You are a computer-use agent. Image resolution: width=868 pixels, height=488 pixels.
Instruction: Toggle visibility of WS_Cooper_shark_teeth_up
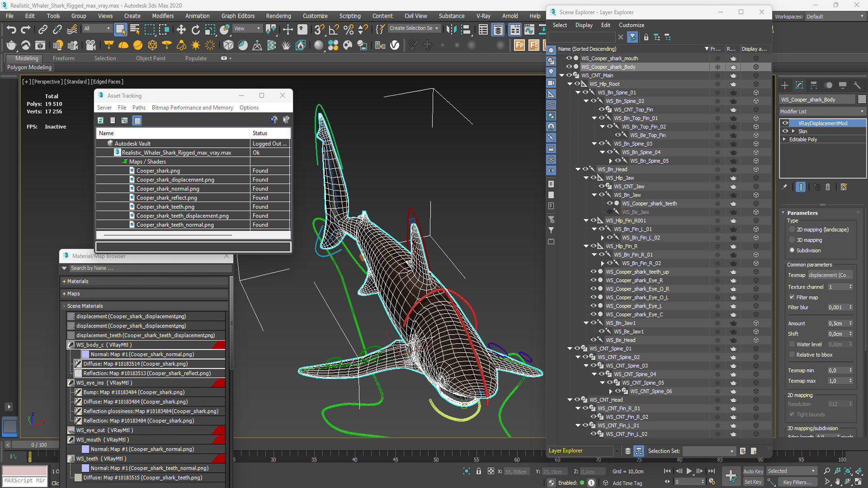pos(594,272)
